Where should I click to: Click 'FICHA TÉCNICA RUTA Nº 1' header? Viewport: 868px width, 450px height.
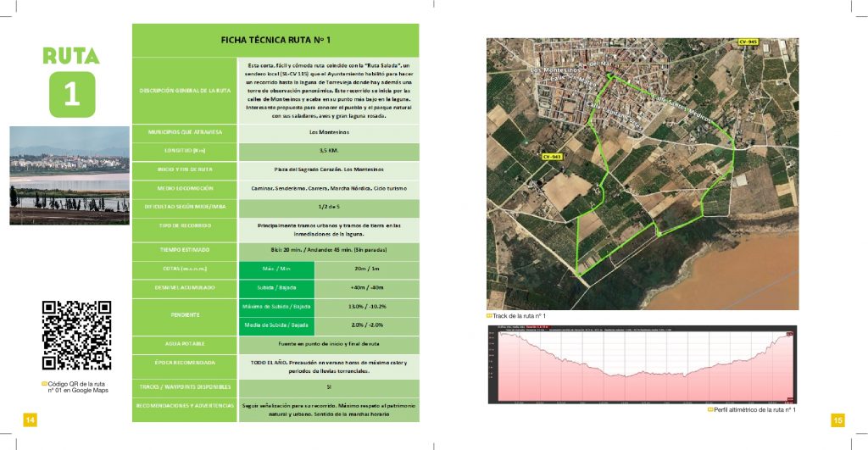click(x=275, y=40)
